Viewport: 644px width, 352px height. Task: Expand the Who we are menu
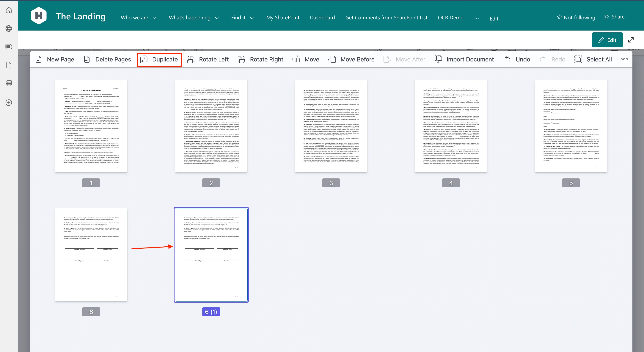tap(138, 18)
